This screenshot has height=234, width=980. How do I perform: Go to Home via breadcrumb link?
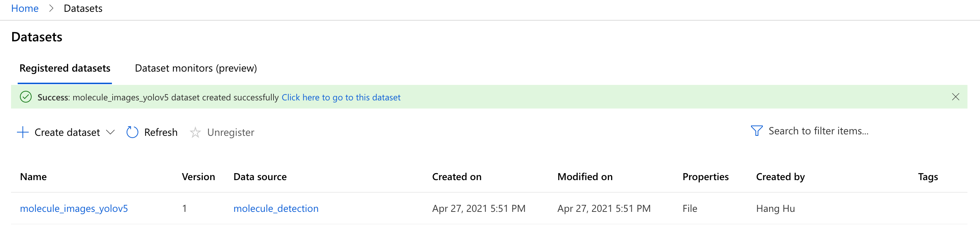[x=25, y=8]
